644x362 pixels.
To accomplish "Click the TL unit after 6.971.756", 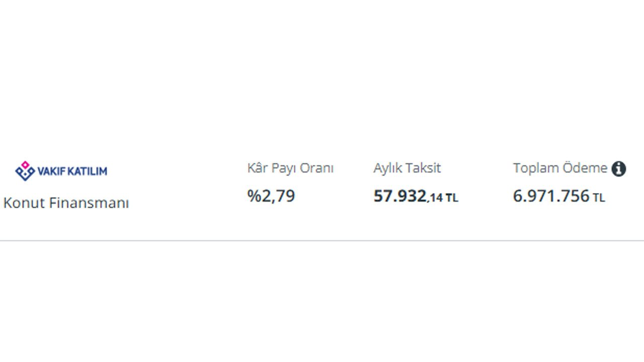I will 599,198.
